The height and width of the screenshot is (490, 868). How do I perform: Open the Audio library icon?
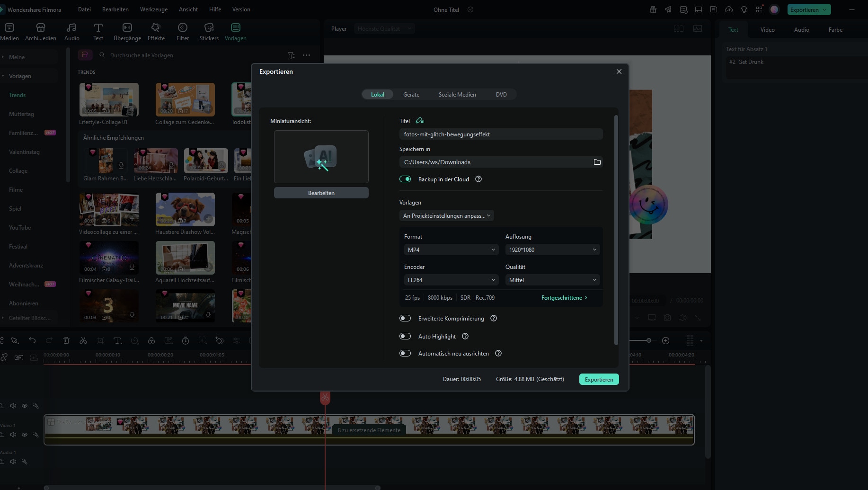[71, 32]
